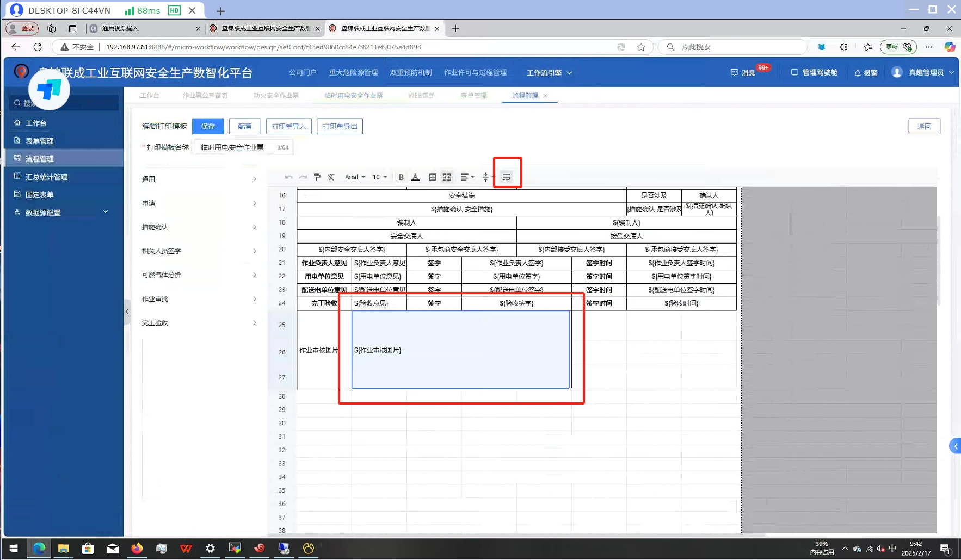961x560 pixels.
Task: Open the 真趣管理员 user dropdown
Action: (923, 73)
